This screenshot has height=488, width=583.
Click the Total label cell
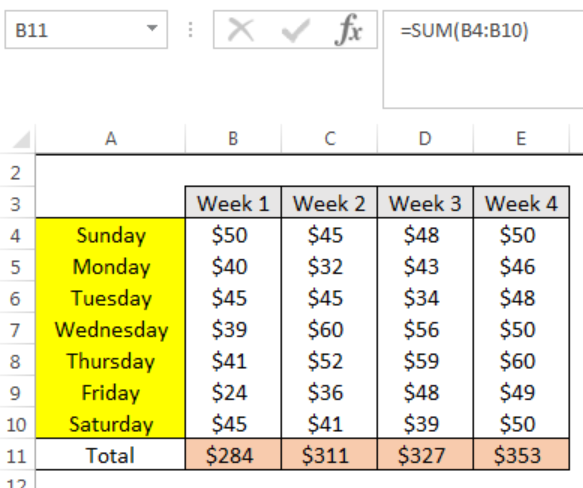coord(110,455)
